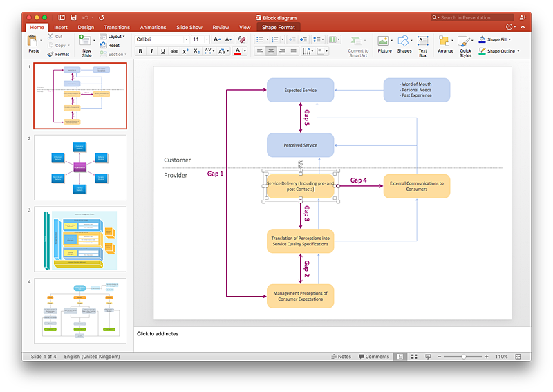Viewport: 553px width, 392px height.
Task: Insert a Text Box
Action: click(x=422, y=46)
